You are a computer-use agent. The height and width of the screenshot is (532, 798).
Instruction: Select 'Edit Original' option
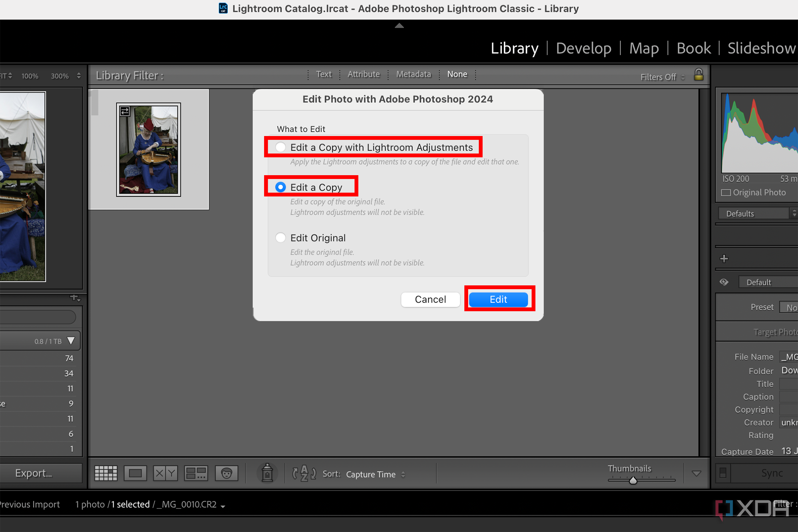[x=280, y=237]
